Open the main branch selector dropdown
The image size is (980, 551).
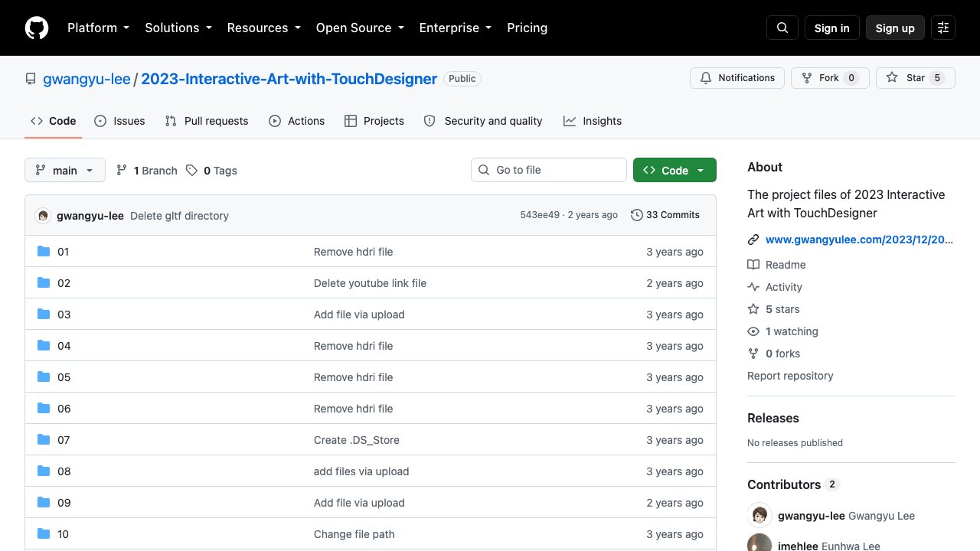point(65,171)
